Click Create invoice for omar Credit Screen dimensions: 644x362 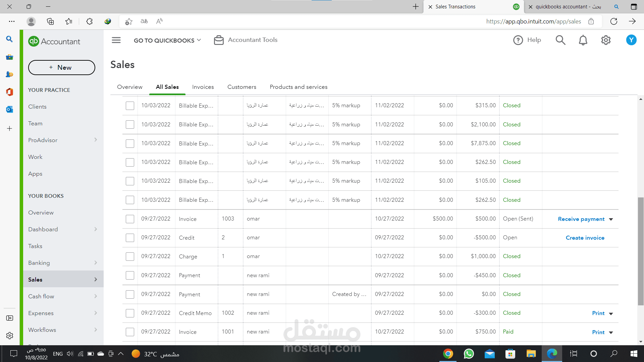(585, 238)
